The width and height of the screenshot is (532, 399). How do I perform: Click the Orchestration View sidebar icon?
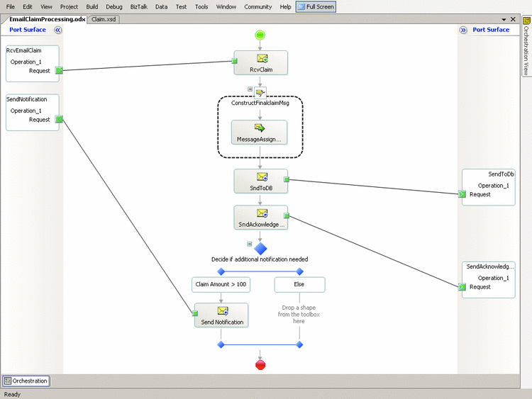[x=526, y=21]
